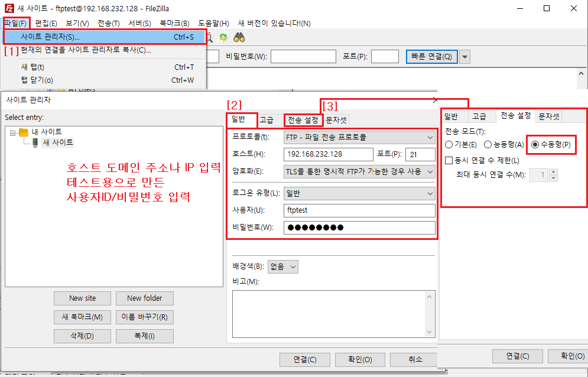
Task: Enable the 동시 연결 수 제한(L) checkbox
Action: (449, 161)
